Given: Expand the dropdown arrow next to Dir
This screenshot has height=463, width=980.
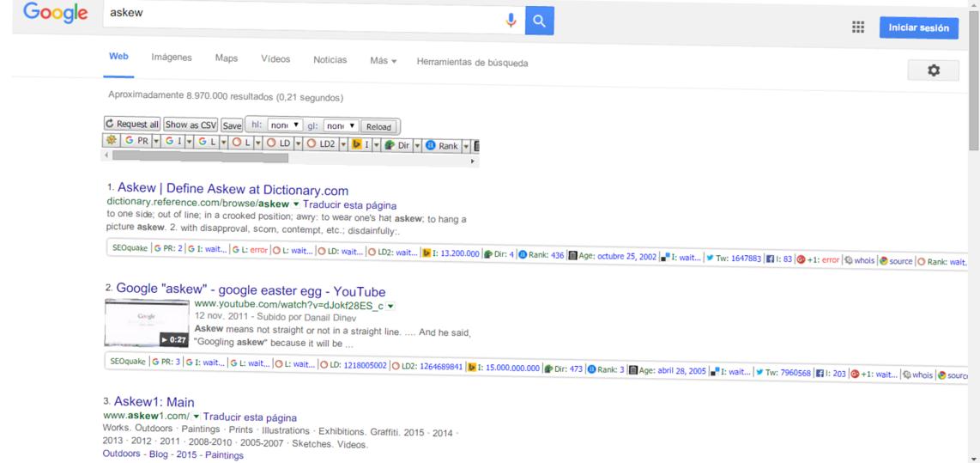Looking at the screenshot, I should [418, 146].
